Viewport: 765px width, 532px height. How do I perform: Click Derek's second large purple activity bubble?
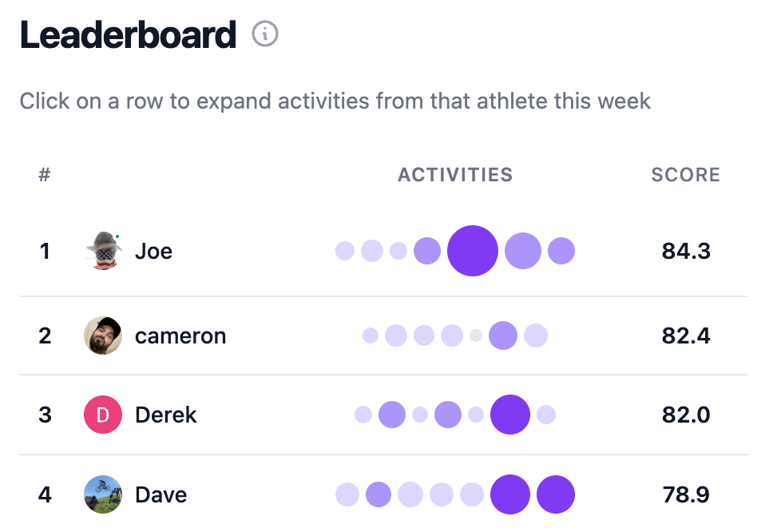448,415
